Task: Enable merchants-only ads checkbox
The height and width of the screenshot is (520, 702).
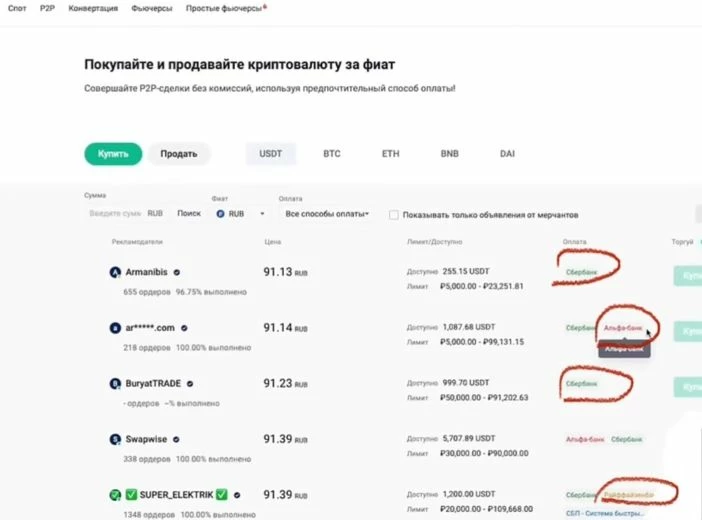Action: click(394, 215)
